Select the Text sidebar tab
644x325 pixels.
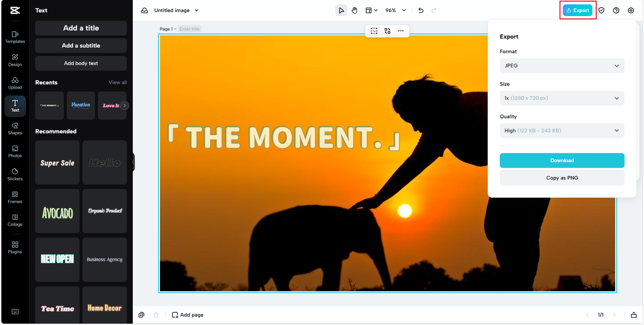coord(15,106)
